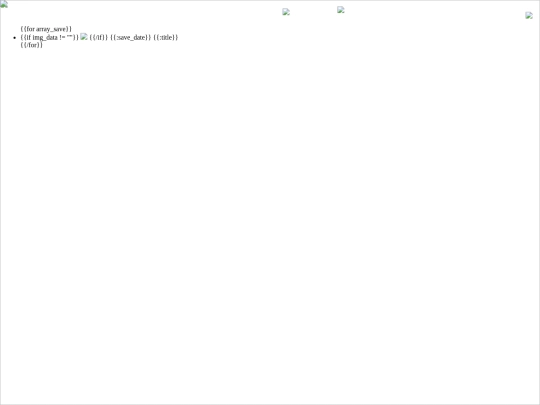Click the {{:title}} placeholder
The height and width of the screenshot is (405, 540).
pos(166,37)
